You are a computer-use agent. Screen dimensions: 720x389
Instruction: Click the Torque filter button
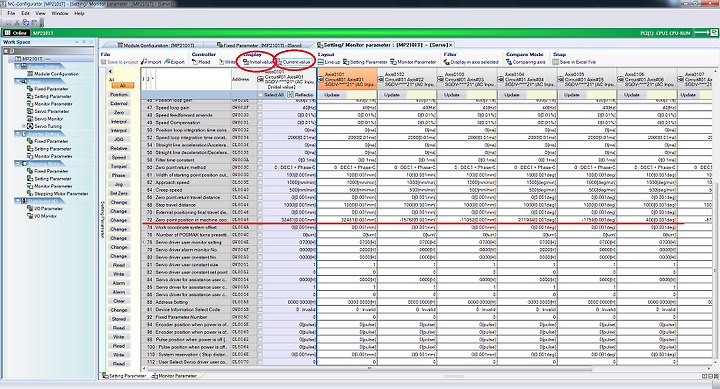click(x=118, y=166)
